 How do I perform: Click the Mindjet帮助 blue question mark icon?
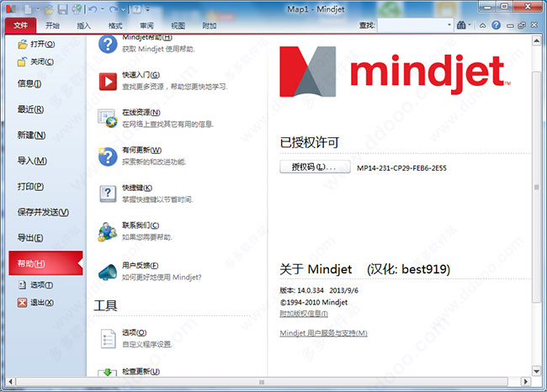click(108, 45)
